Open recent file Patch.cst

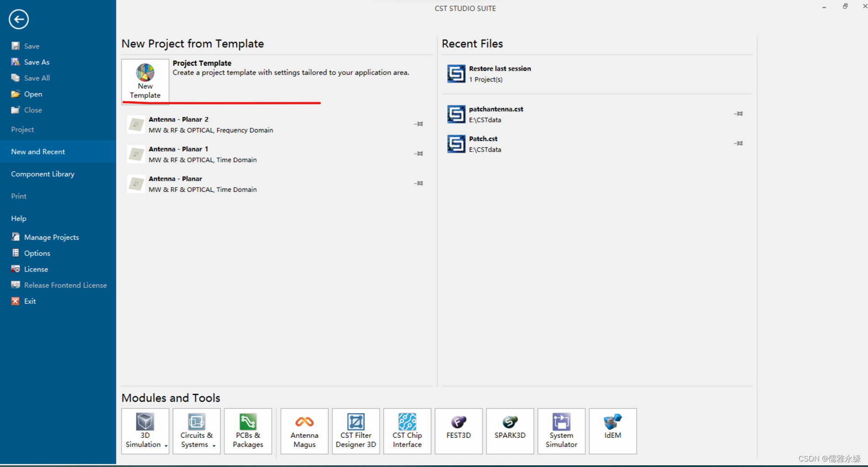pos(597,144)
